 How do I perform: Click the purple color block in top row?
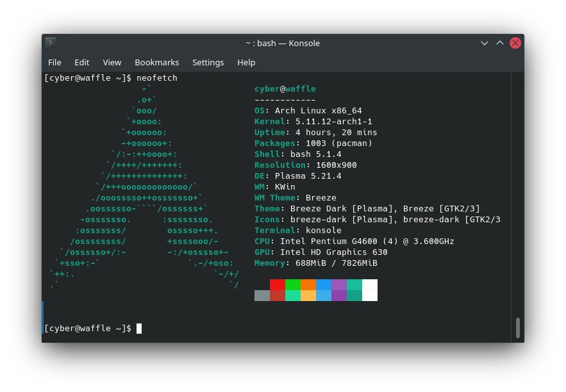[339, 284]
